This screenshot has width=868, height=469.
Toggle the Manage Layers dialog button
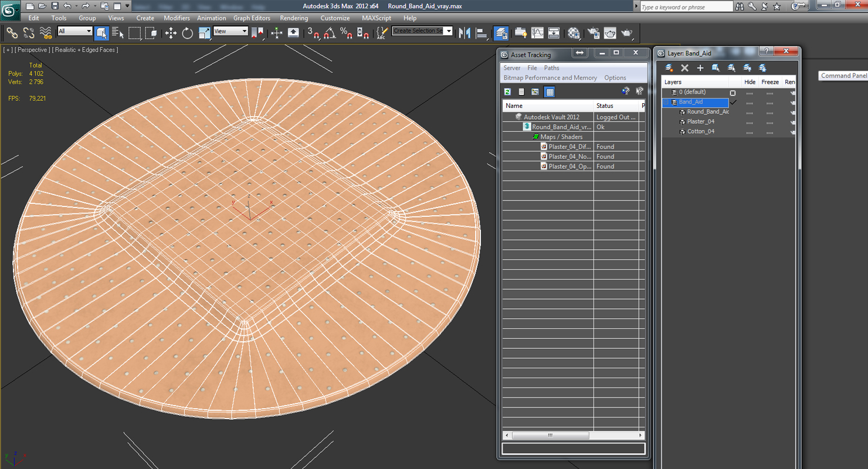pyautogui.click(x=501, y=33)
